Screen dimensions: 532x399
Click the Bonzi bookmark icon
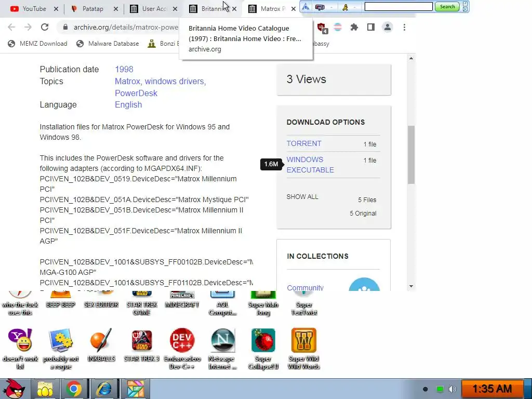tap(152, 44)
